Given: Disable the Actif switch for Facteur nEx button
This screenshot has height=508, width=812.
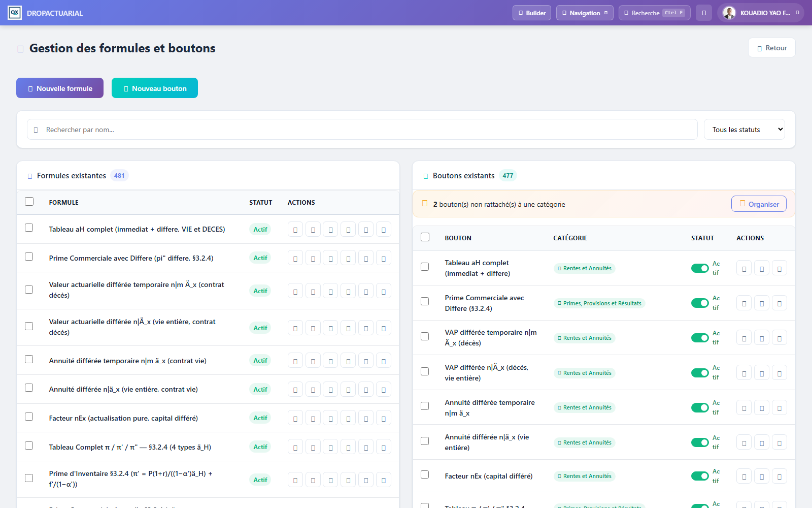Looking at the screenshot, I should [x=700, y=476].
